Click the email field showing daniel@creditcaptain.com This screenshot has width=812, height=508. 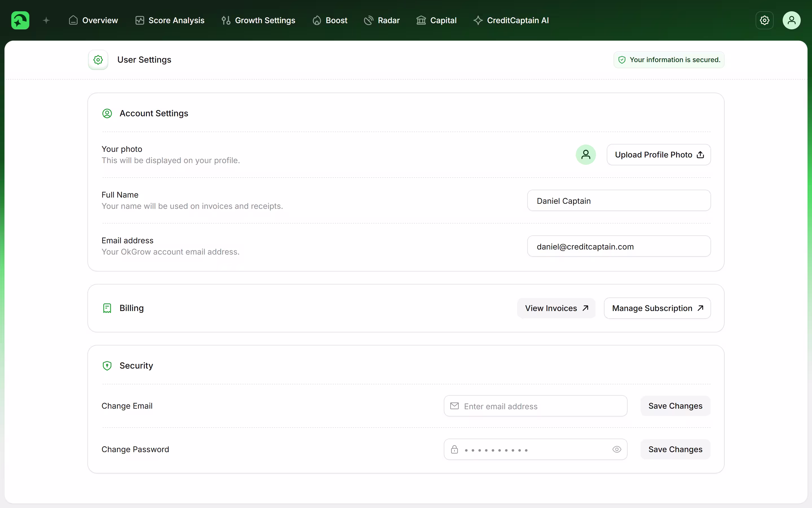(619, 246)
